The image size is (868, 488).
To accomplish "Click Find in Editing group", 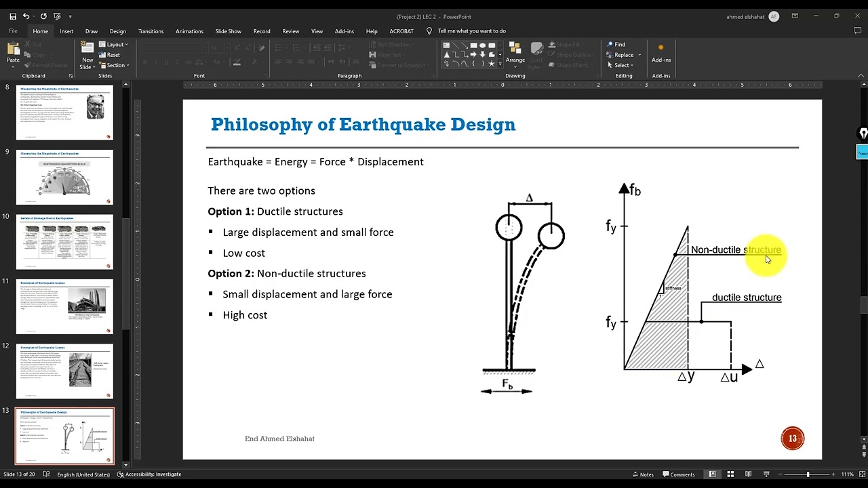I will pos(616,45).
